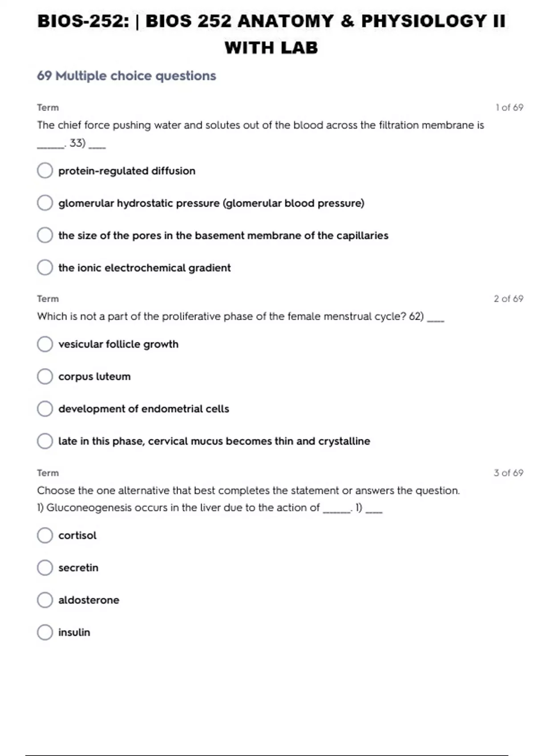Select the 'protein-regulated diffusion' radio option
The height and width of the screenshot is (756, 534).
click(45, 171)
